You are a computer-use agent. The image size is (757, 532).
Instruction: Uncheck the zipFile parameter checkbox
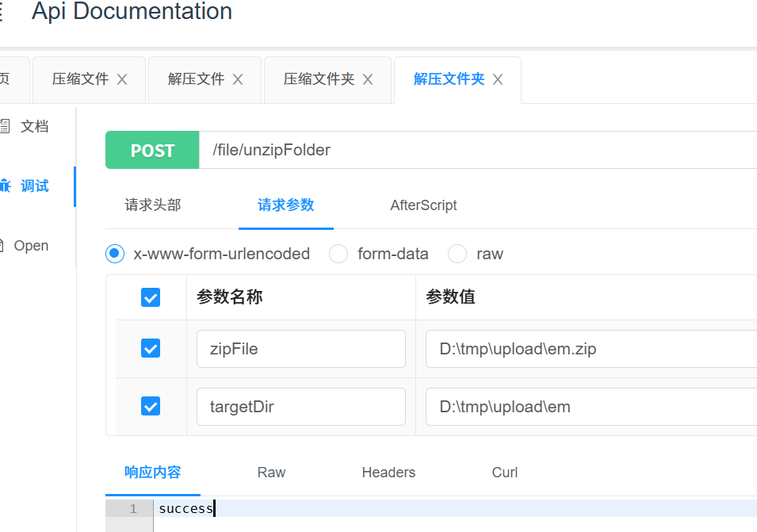tap(151, 348)
